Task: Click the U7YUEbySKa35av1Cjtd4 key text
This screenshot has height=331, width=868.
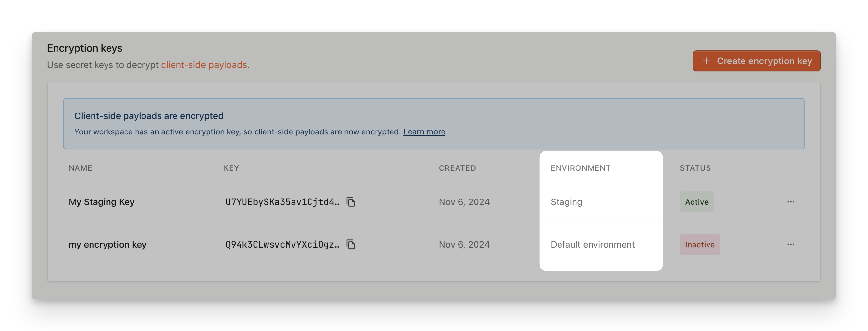Action: (x=282, y=202)
